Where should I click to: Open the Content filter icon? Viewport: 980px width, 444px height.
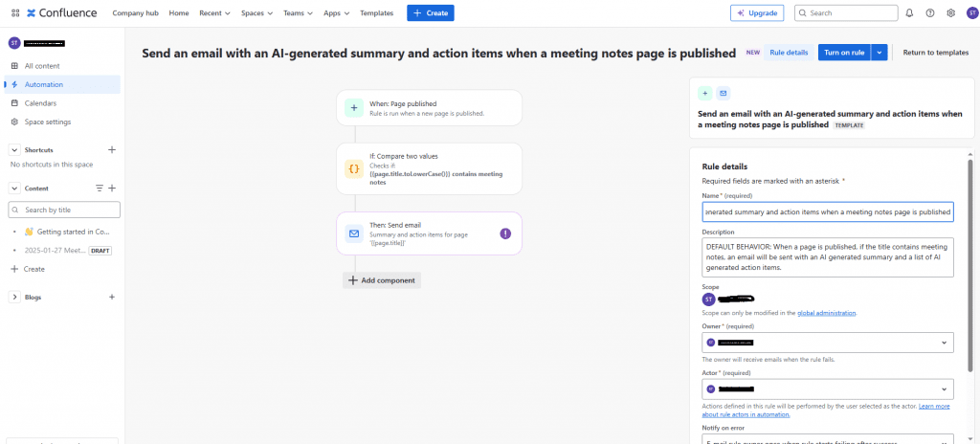click(99, 189)
